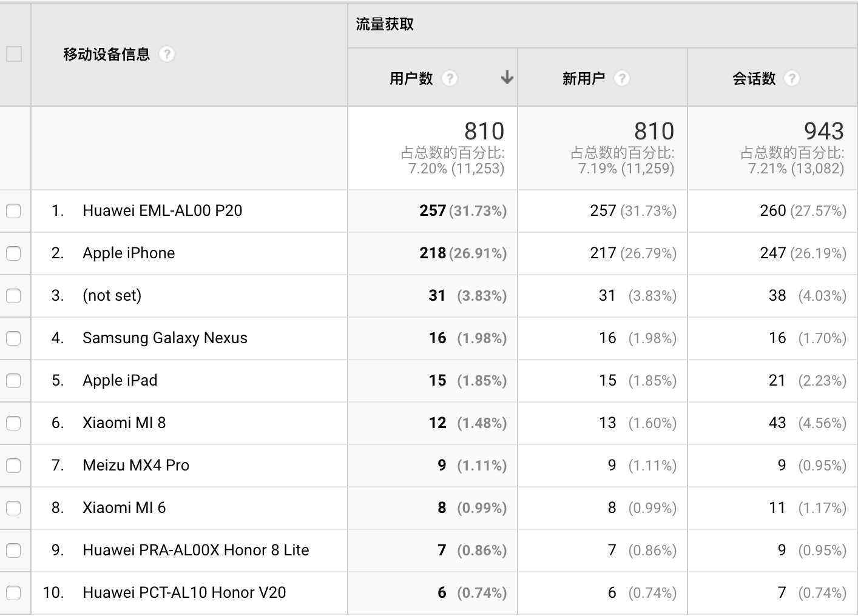Click the (not set) device entry
The height and width of the screenshot is (616, 858).
112,296
